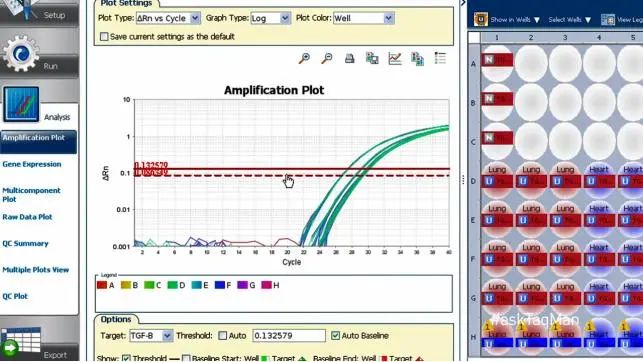Enable Save current settings as the default
643x362 pixels.
104,36
